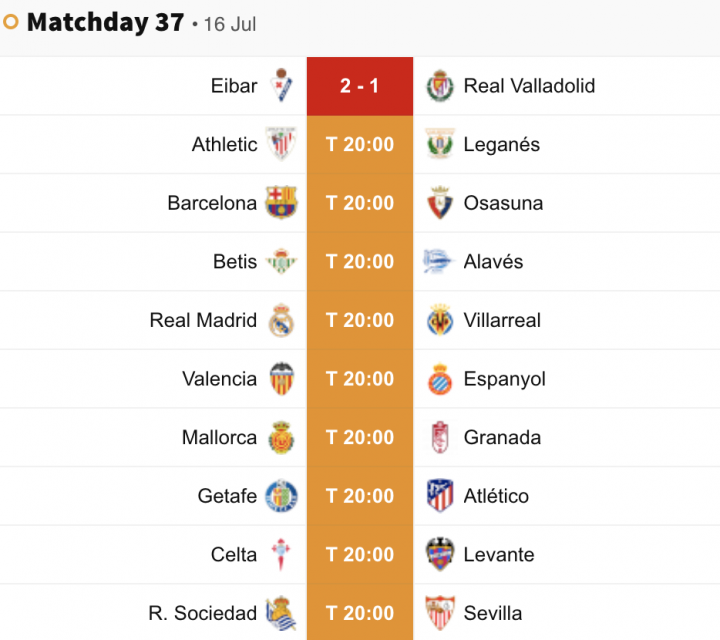Open the Getafe vs Atlético T 20:00 cell
The height and width of the screenshot is (640, 720).
click(360, 496)
